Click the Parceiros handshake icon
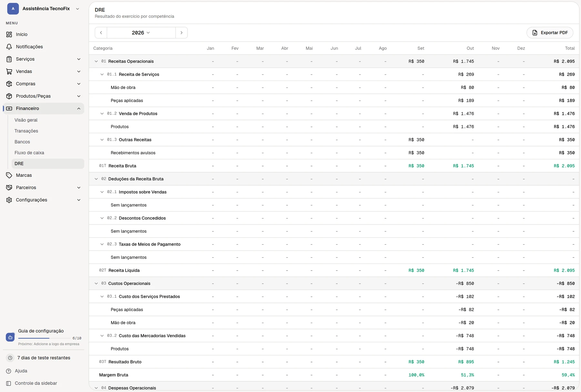Screen dimensions: 581x392 9,187
